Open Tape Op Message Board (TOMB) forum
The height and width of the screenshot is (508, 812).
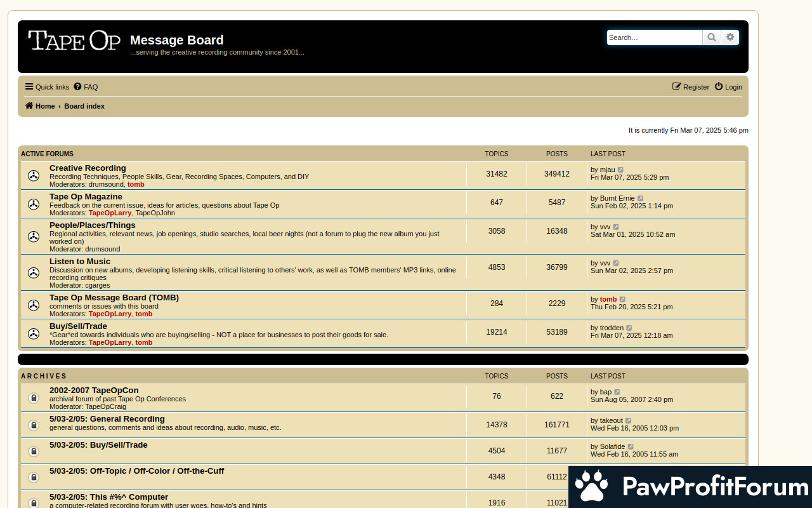tap(114, 298)
